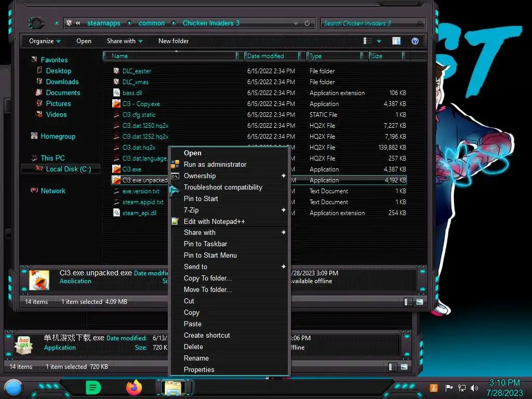Select the DLC_easter folder icon

116,71
